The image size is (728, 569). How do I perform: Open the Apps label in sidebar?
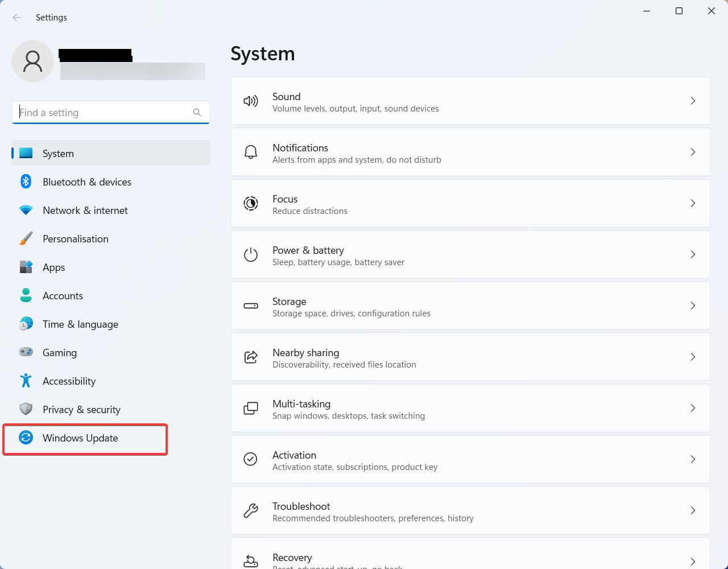click(x=54, y=267)
